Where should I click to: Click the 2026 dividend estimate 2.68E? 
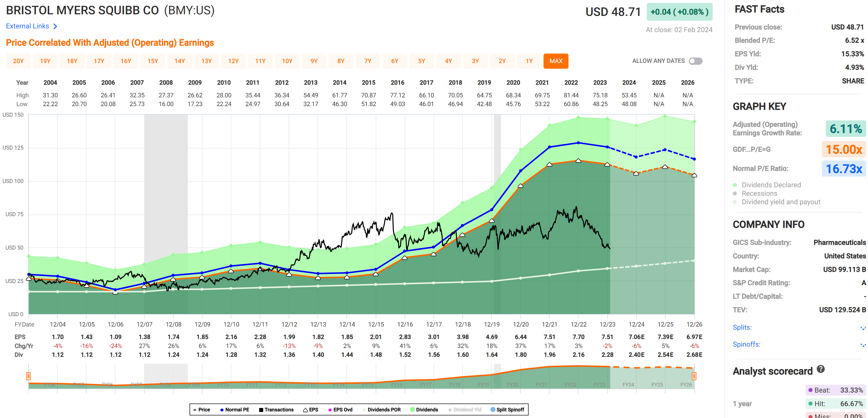pyautogui.click(x=694, y=355)
